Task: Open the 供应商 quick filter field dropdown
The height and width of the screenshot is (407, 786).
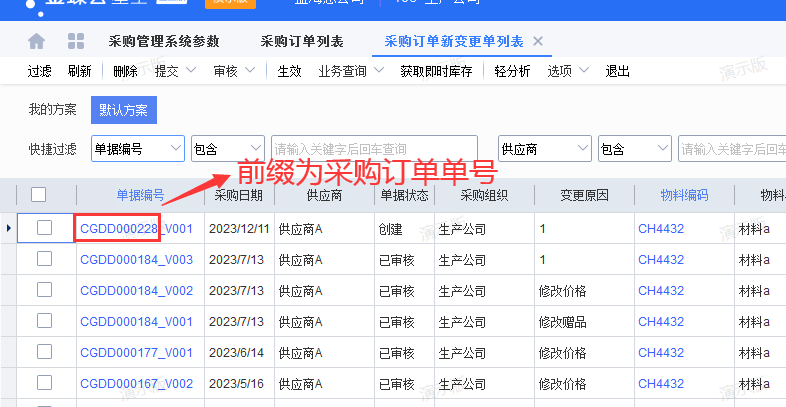Action: click(544, 148)
